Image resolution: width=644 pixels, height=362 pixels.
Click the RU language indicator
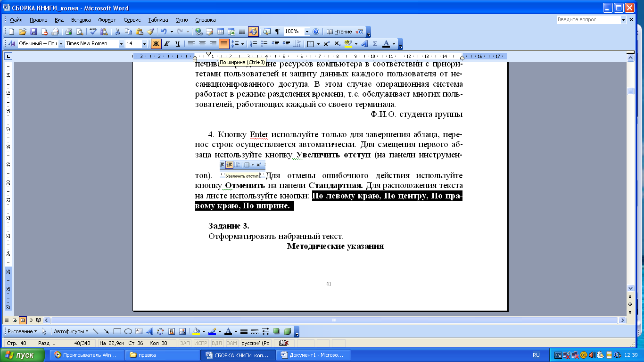click(536, 355)
